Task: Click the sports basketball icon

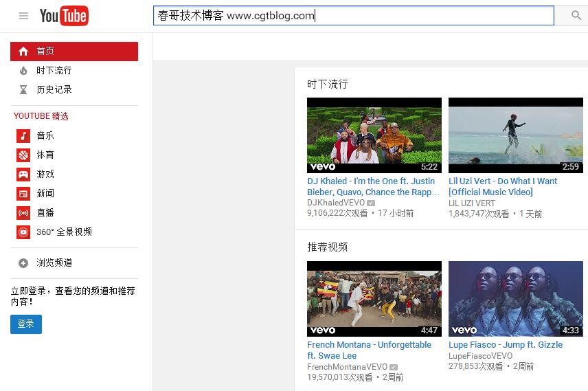Action: tap(23, 155)
